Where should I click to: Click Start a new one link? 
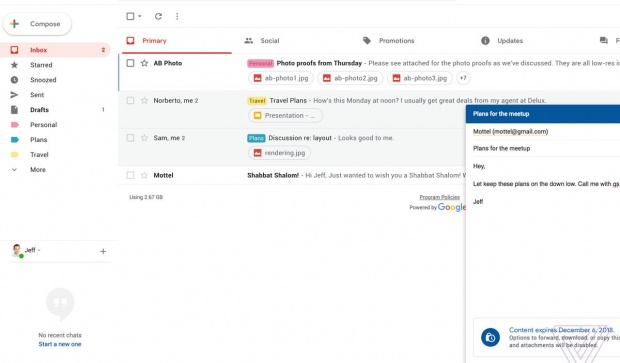click(x=60, y=344)
